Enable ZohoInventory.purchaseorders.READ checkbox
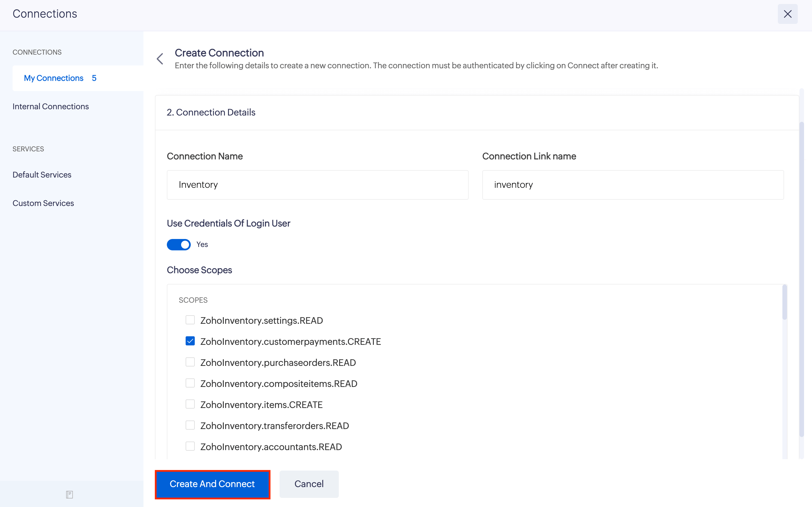This screenshot has height=507, width=812. click(x=190, y=362)
